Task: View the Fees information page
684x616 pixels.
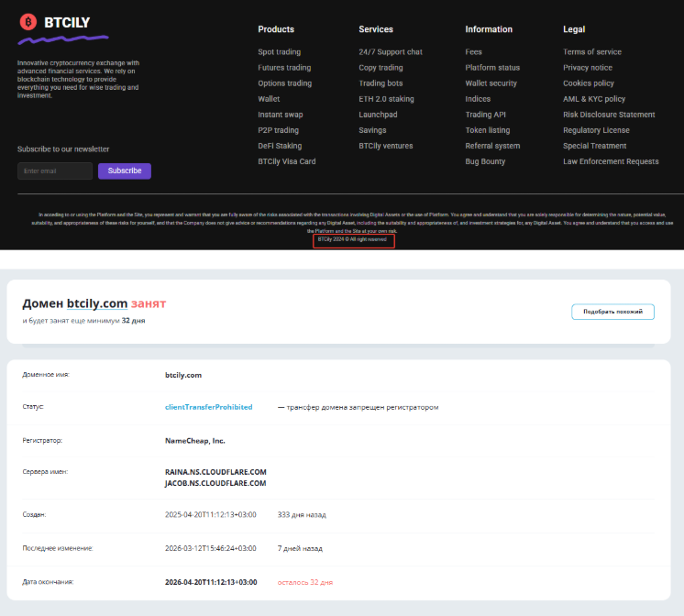Action: coord(473,52)
